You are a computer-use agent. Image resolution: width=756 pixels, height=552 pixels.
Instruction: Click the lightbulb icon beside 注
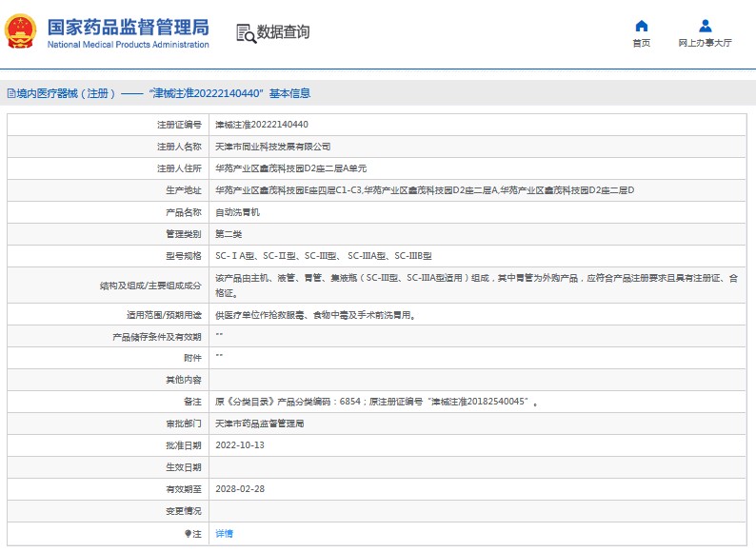(187, 534)
